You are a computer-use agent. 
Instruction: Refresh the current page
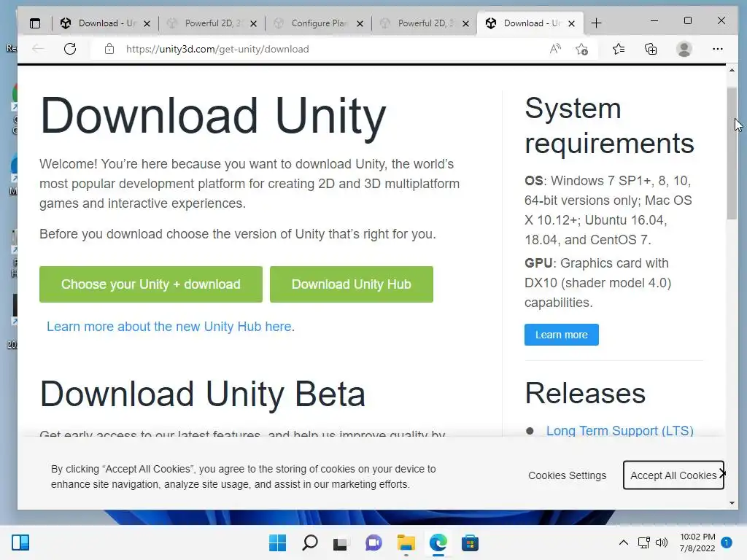coord(70,49)
